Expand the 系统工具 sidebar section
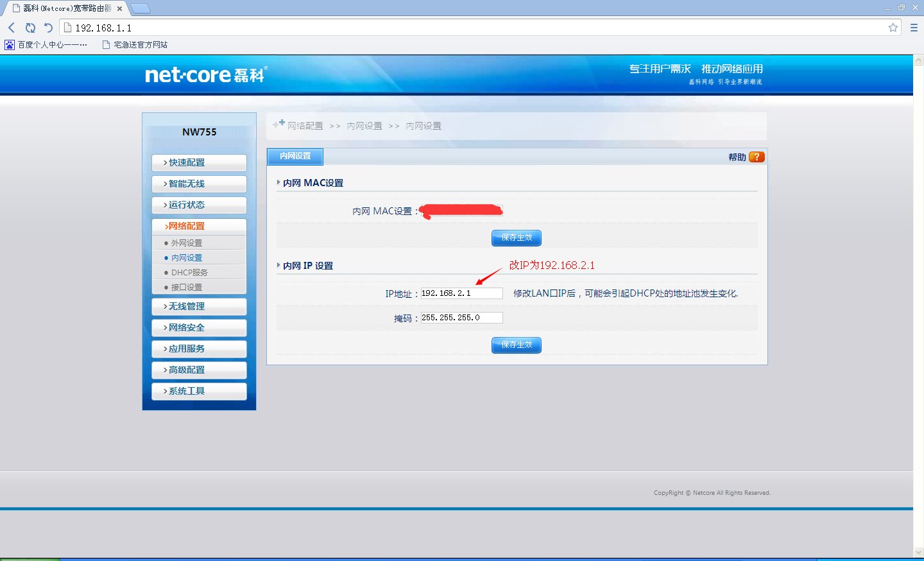Screen dimensions: 924x561 click(199, 392)
